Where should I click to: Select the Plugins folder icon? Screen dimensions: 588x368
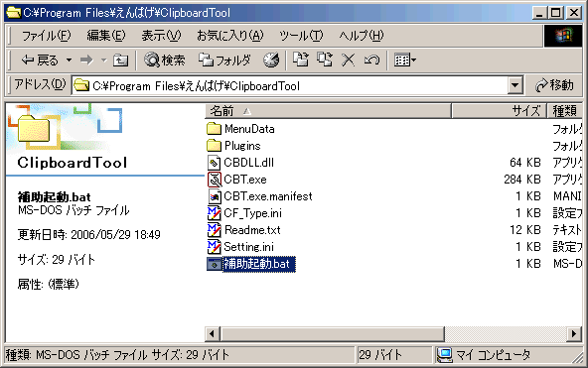point(214,146)
